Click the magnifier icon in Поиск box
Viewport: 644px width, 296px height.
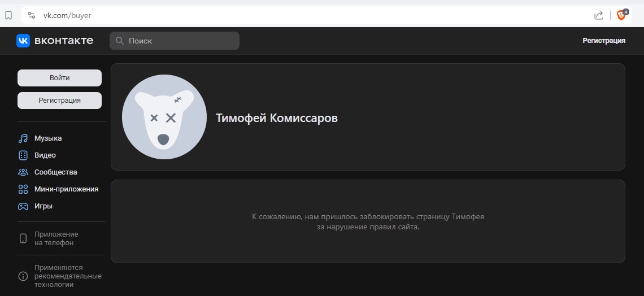tap(120, 41)
